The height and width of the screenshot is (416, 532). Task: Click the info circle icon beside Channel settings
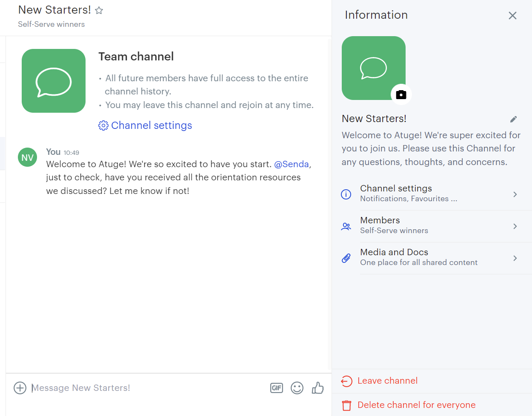pos(346,194)
